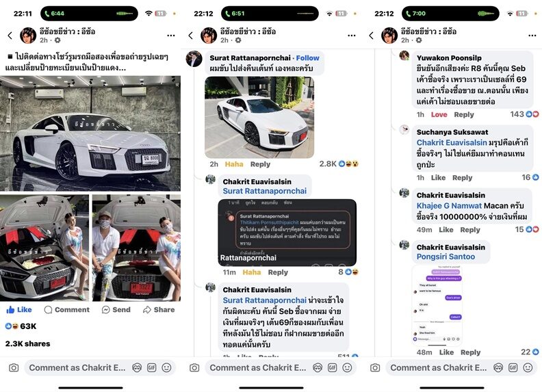Open the white Audi R8 comment photo
This screenshot has height=392, width=542.
pos(259,118)
